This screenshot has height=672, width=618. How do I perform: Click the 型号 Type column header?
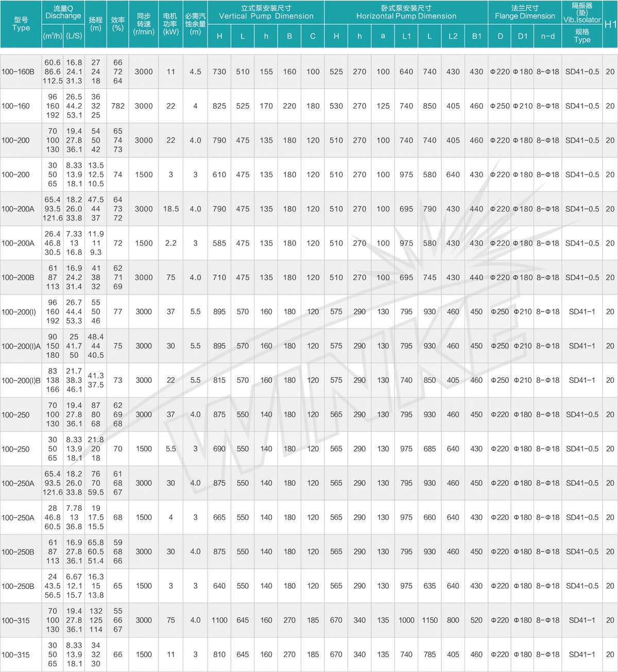(x=21, y=24)
